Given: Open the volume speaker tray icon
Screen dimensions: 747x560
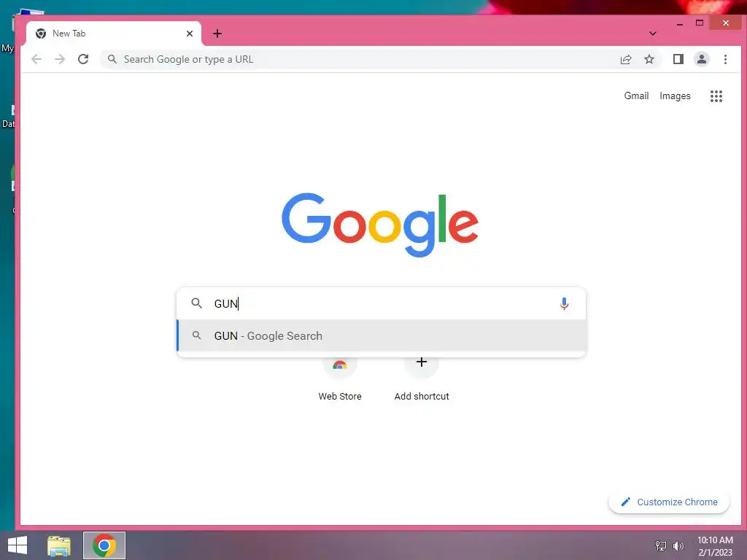Looking at the screenshot, I should (678, 545).
